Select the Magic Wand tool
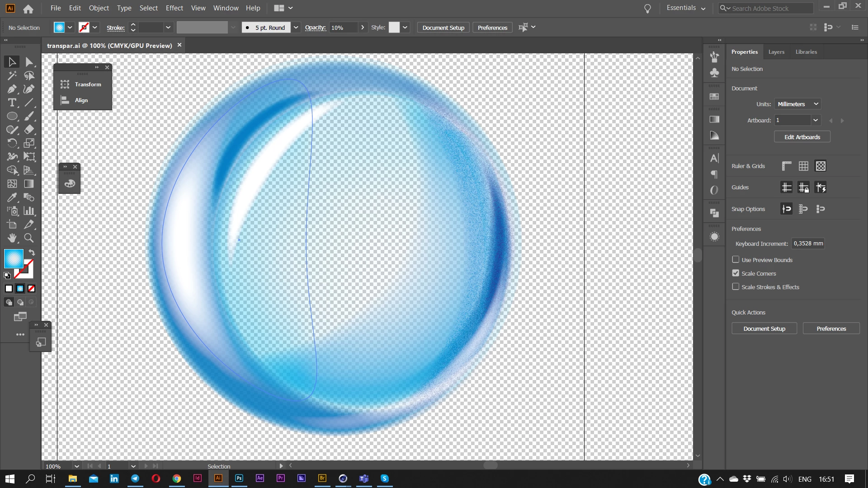The width and height of the screenshot is (868, 488). (x=12, y=75)
